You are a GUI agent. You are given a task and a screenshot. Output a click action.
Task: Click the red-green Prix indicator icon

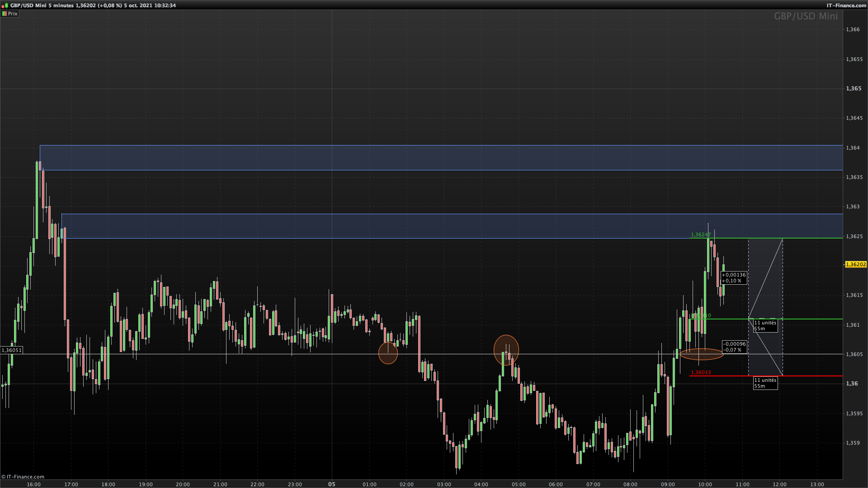click(x=4, y=14)
